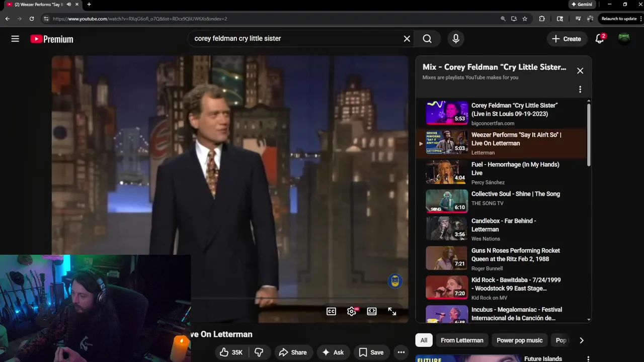Dislike the Weezer video
Screen dimensions: 644x362
[x=259, y=352]
